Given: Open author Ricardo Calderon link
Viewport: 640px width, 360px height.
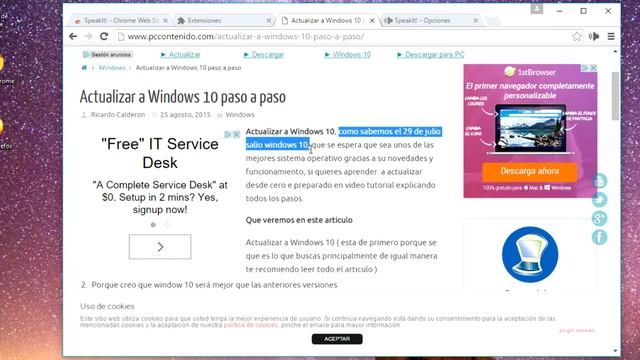Looking at the screenshot, I should (118, 115).
